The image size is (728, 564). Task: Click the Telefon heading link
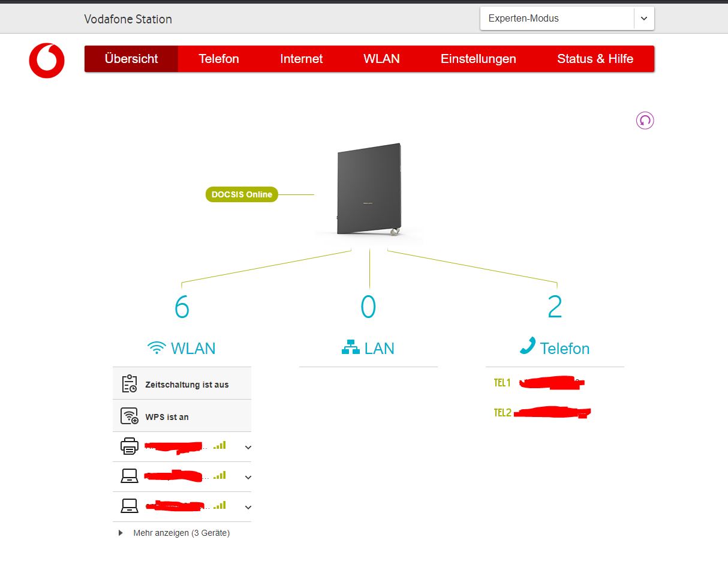[565, 348]
